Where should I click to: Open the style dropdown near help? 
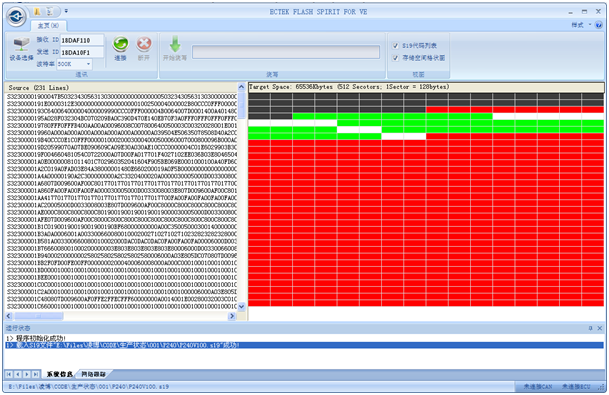[x=581, y=25]
